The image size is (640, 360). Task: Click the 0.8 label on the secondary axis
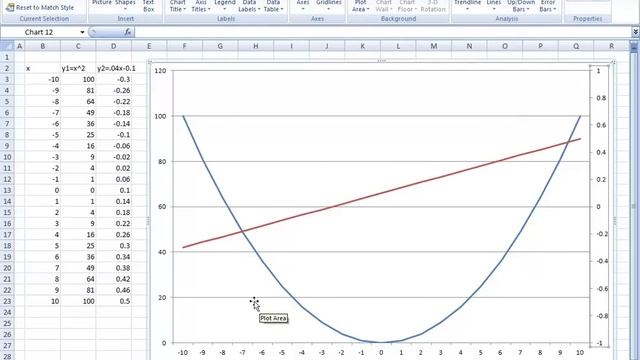coord(601,98)
